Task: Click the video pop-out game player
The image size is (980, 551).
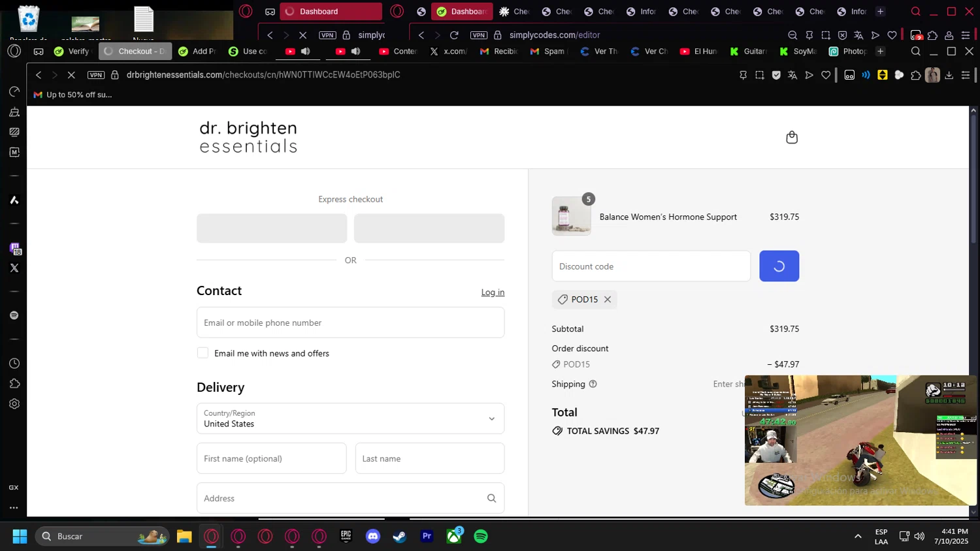Action: [x=861, y=440]
